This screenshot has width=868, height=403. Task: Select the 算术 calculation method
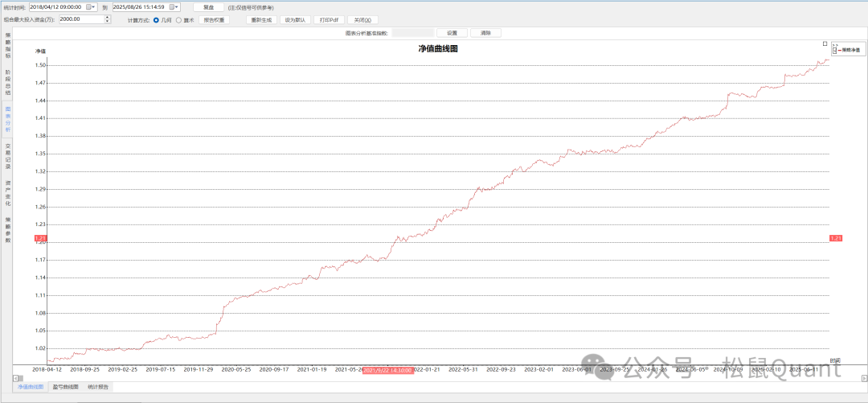[179, 19]
